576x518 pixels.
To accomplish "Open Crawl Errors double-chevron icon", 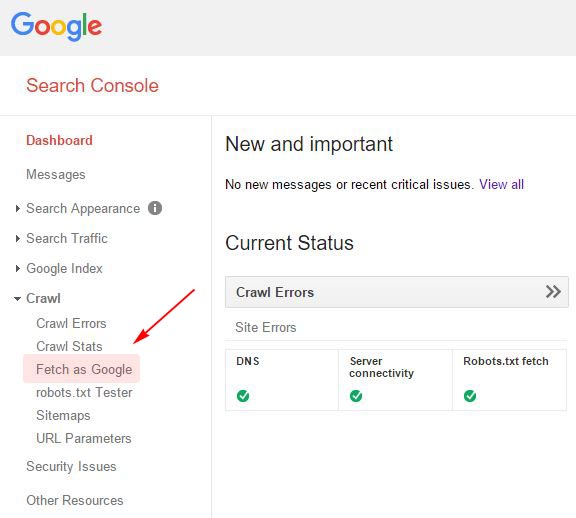I will click(553, 292).
